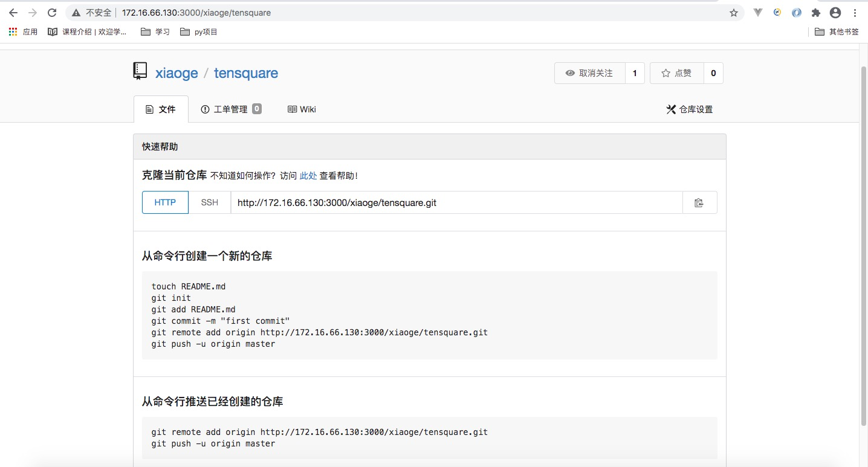Select the SSH clone option
This screenshot has height=467, width=868.
(x=210, y=202)
